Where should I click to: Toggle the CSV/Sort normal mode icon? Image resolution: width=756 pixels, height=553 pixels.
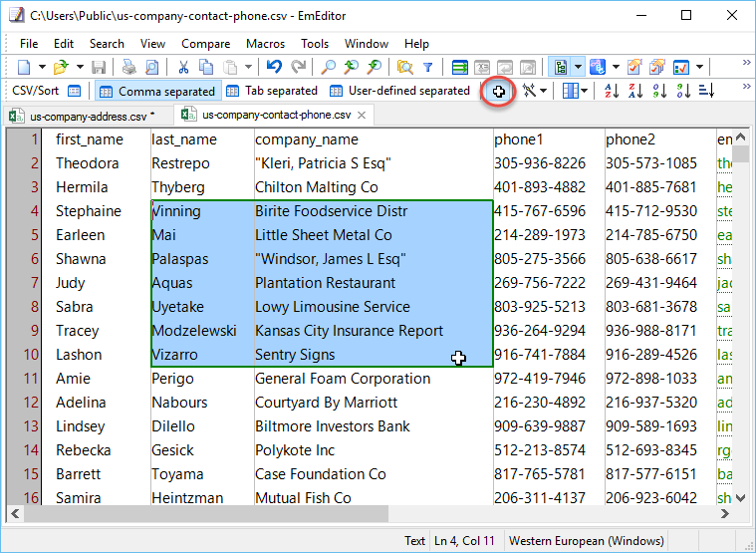click(x=75, y=91)
